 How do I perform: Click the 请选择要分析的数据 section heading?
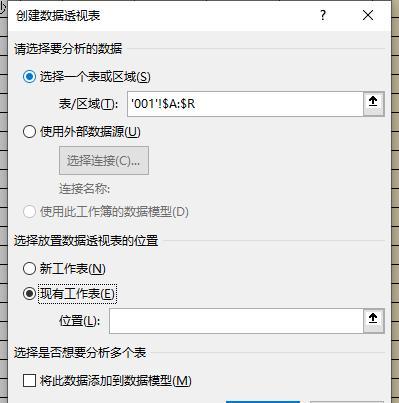(x=68, y=49)
